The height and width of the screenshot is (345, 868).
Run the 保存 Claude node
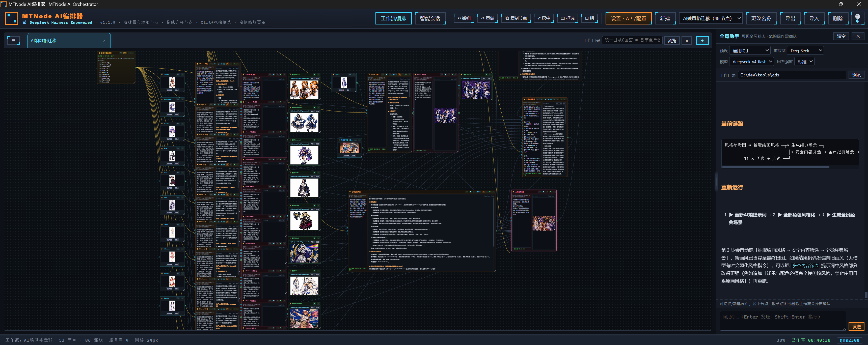[315, 75]
